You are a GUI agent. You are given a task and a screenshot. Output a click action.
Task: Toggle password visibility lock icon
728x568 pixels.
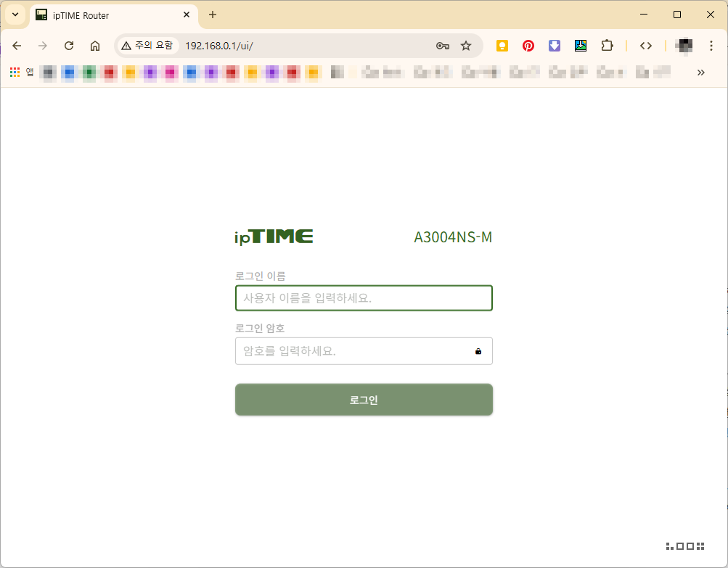(x=478, y=351)
